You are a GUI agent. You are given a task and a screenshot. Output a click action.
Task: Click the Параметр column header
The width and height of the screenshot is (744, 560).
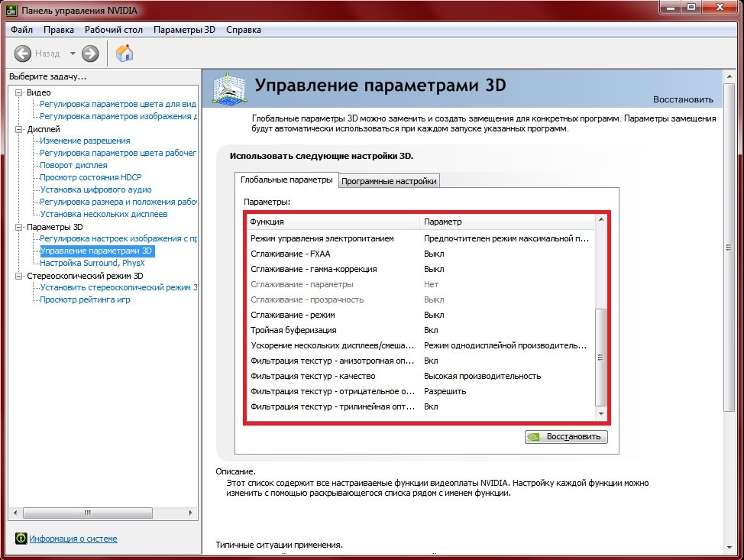(506, 222)
